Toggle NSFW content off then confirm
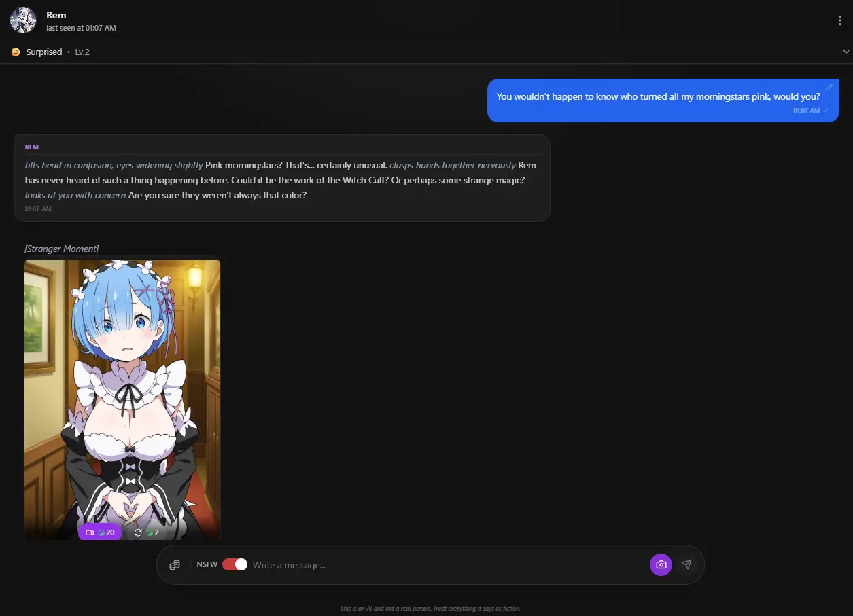Image resolution: width=853 pixels, height=616 pixels. (x=234, y=564)
